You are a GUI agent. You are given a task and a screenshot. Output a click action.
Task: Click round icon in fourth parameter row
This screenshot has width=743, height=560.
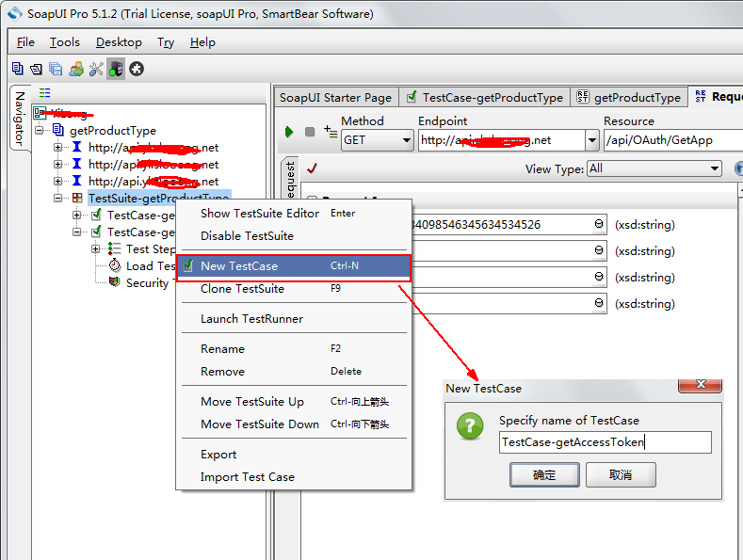[x=599, y=302]
